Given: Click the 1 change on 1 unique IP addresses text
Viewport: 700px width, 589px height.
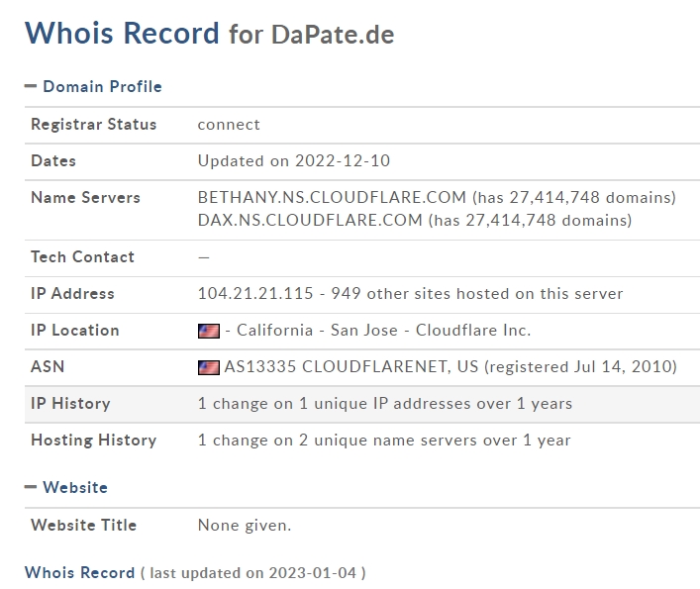Looking at the screenshot, I should tap(385, 403).
